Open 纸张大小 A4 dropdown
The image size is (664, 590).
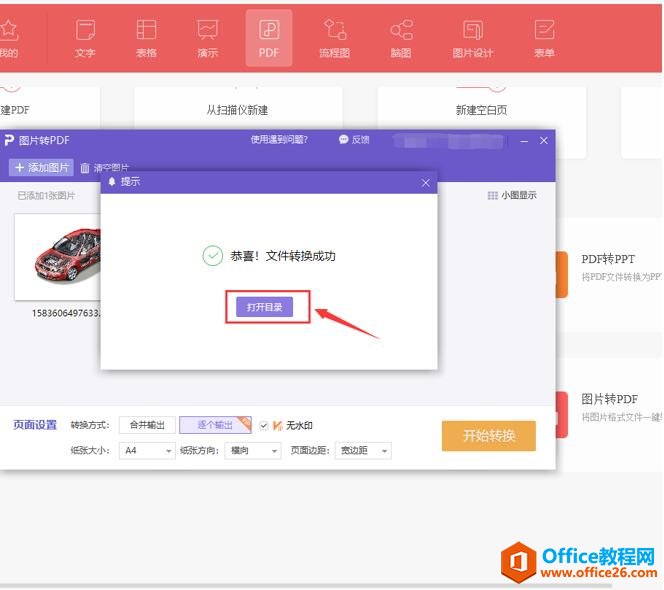click(147, 451)
